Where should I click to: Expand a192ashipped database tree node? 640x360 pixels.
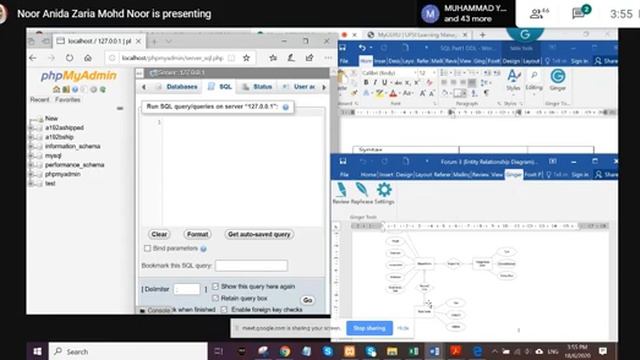pyautogui.click(x=31, y=128)
